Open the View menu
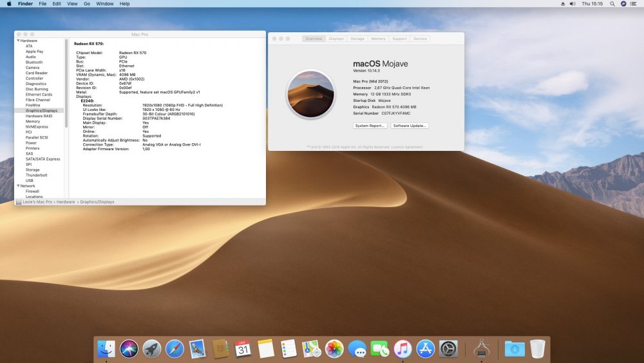This screenshot has width=644, height=363. (72, 4)
